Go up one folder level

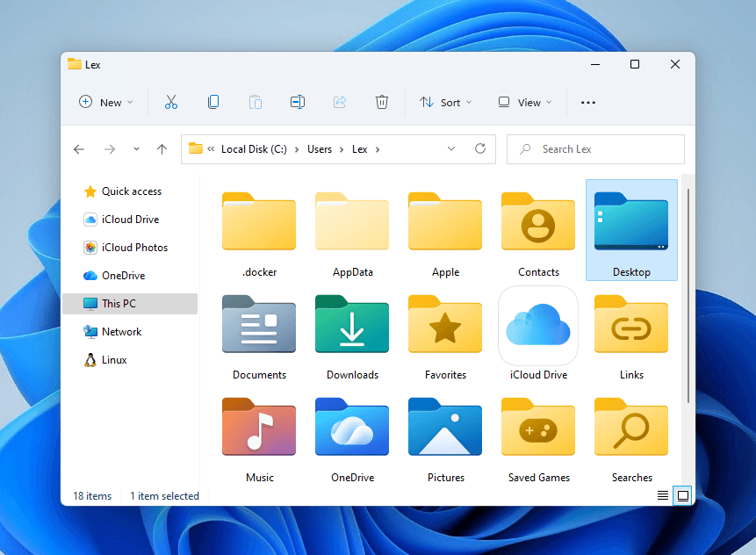click(162, 149)
